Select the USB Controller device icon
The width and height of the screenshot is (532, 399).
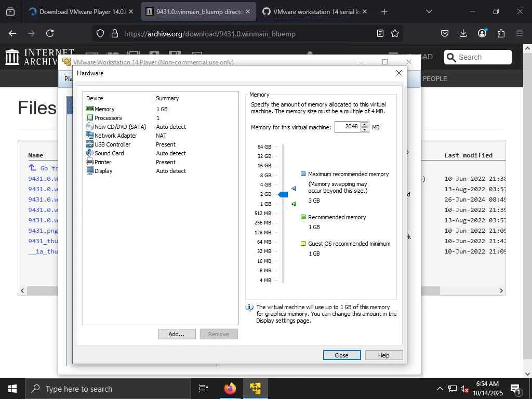click(x=89, y=144)
